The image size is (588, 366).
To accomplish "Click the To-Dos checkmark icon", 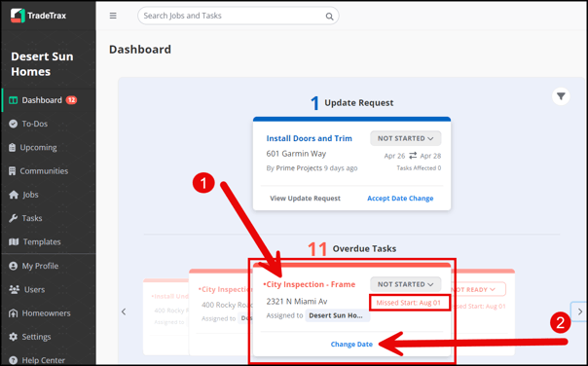I will point(13,124).
